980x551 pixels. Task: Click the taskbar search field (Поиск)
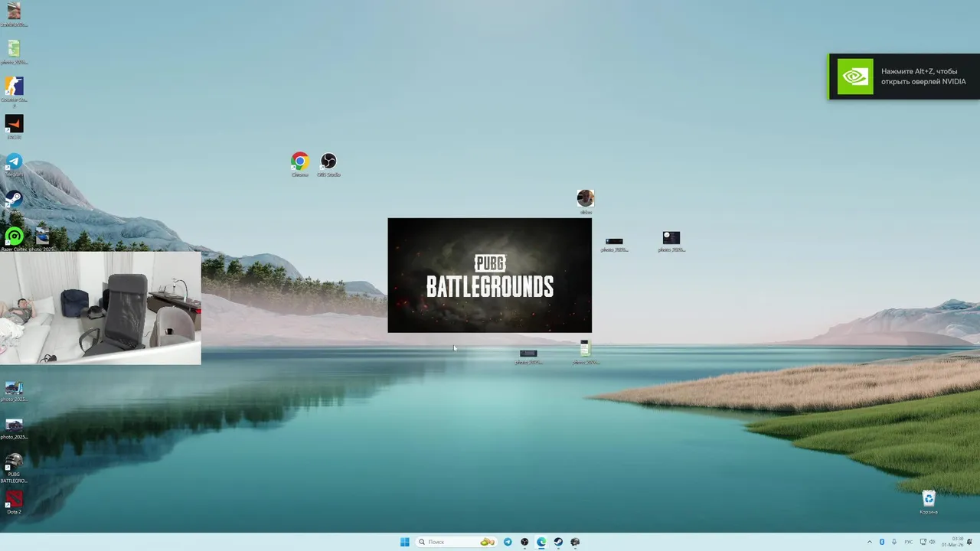coord(456,542)
